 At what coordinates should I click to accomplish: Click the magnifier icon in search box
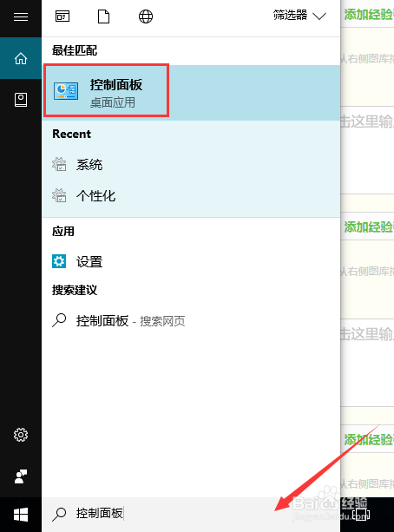[x=59, y=514]
